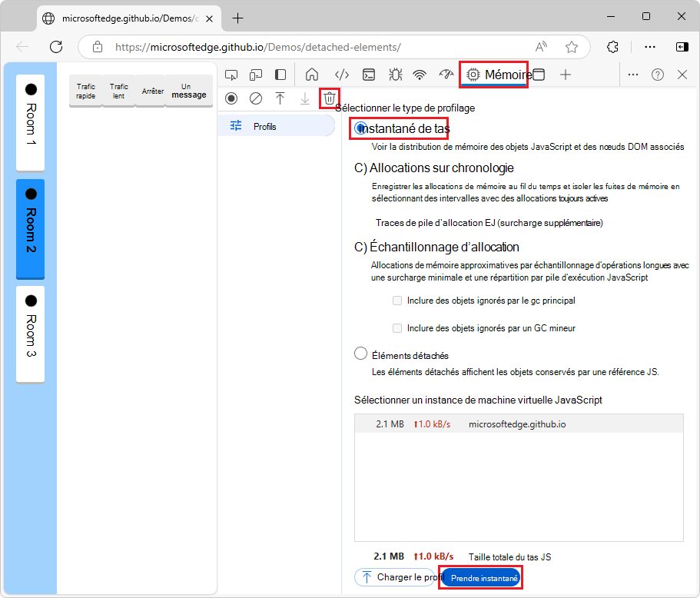The height and width of the screenshot is (598, 700).
Task: Click the clear all profiles icon
Action: [x=256, y=98]
